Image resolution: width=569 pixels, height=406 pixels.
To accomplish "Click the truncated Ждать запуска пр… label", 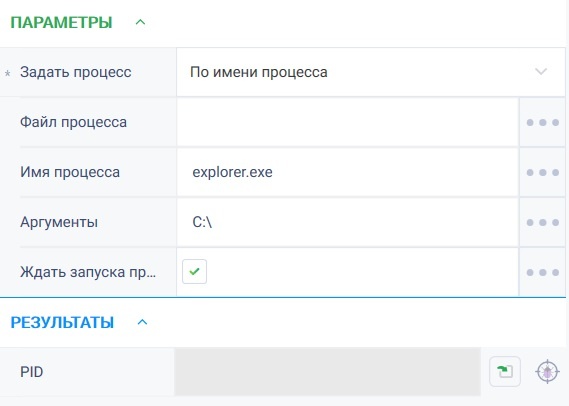I will tap(88, 272).
